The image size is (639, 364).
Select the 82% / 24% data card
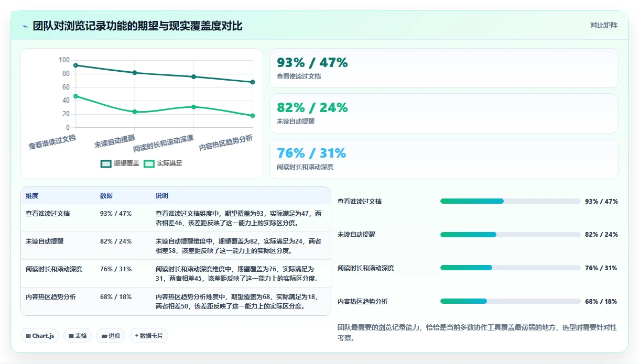point(443,113)
